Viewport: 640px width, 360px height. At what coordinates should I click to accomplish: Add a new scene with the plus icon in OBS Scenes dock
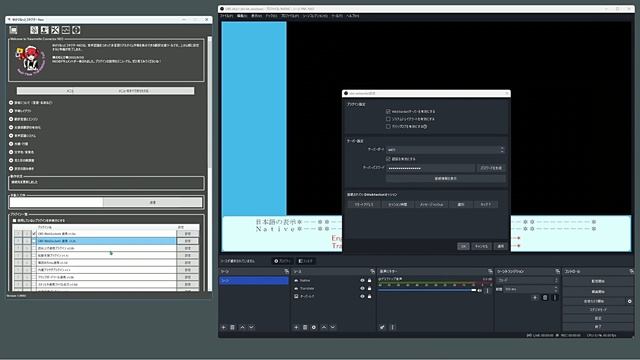point(223,327)
